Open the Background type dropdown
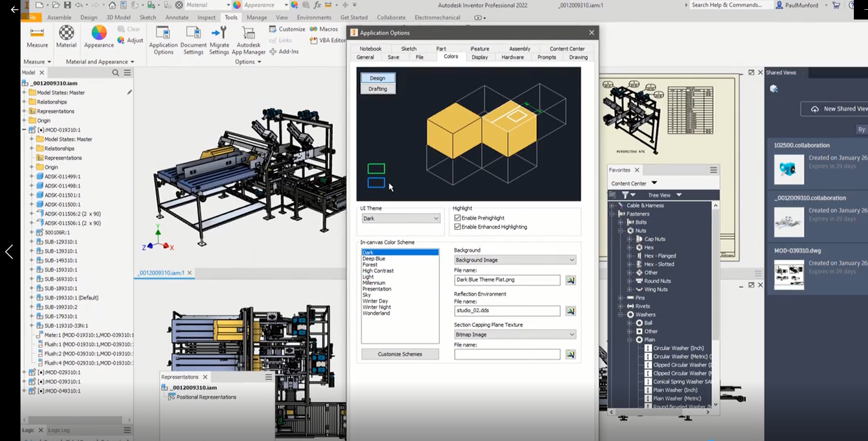The width and height of the screenshot is (868, 441). pyautogui.click(x=515, y=260)
